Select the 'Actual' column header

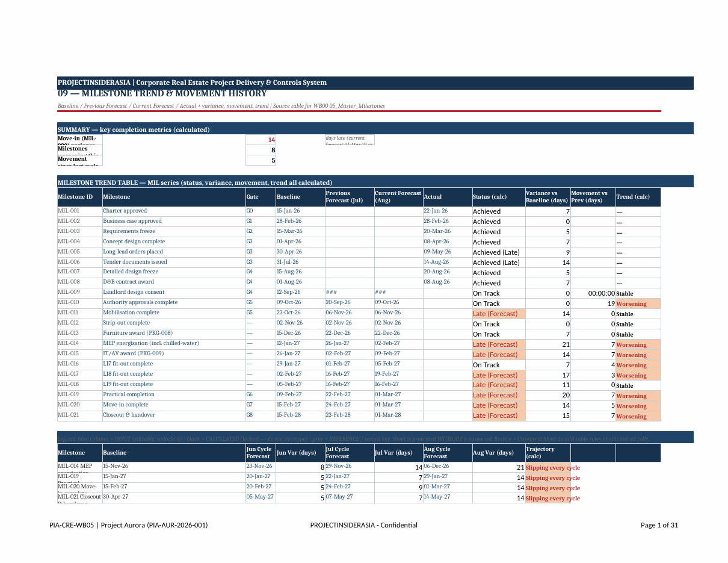tap(448, 197)
